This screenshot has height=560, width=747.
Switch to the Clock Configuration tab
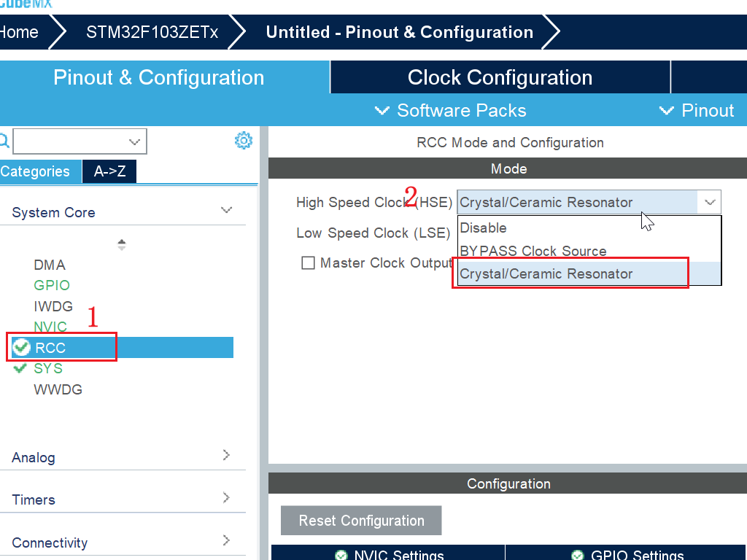pos(500,77)
